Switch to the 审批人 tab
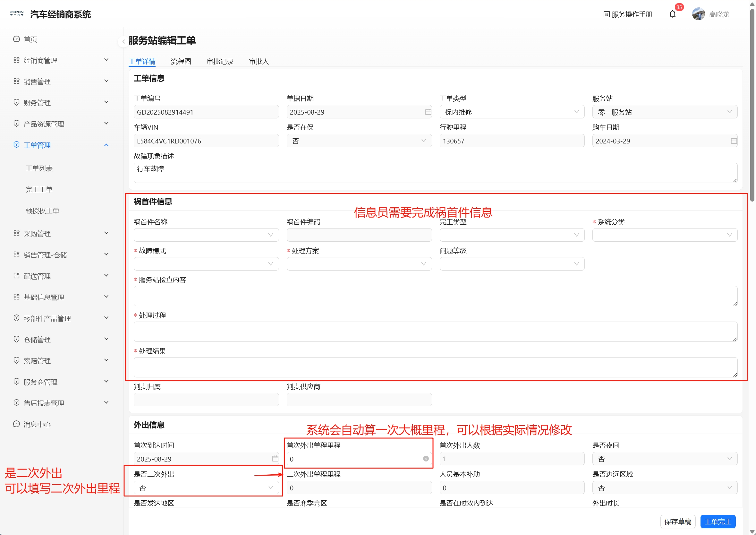 click(x=259, y=61)
